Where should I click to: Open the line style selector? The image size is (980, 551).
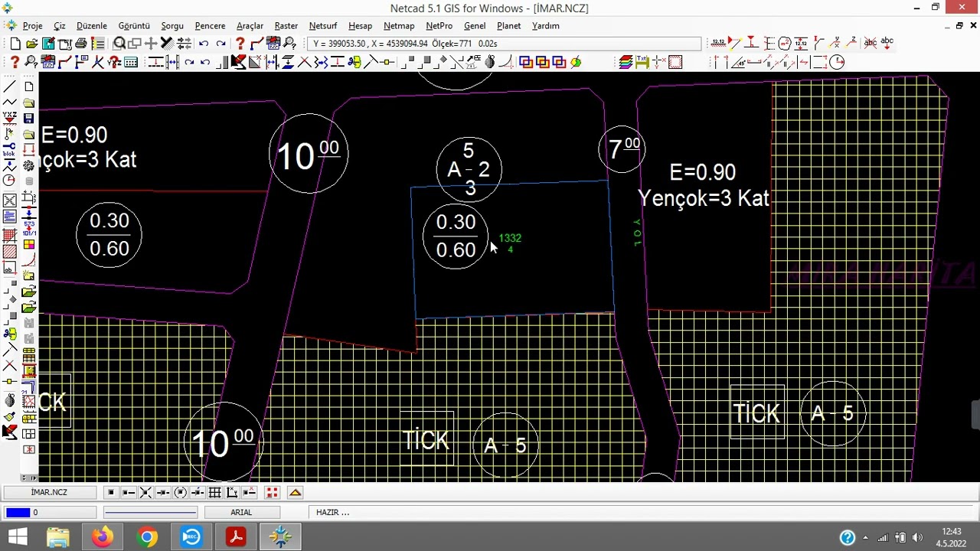(150, 512)
